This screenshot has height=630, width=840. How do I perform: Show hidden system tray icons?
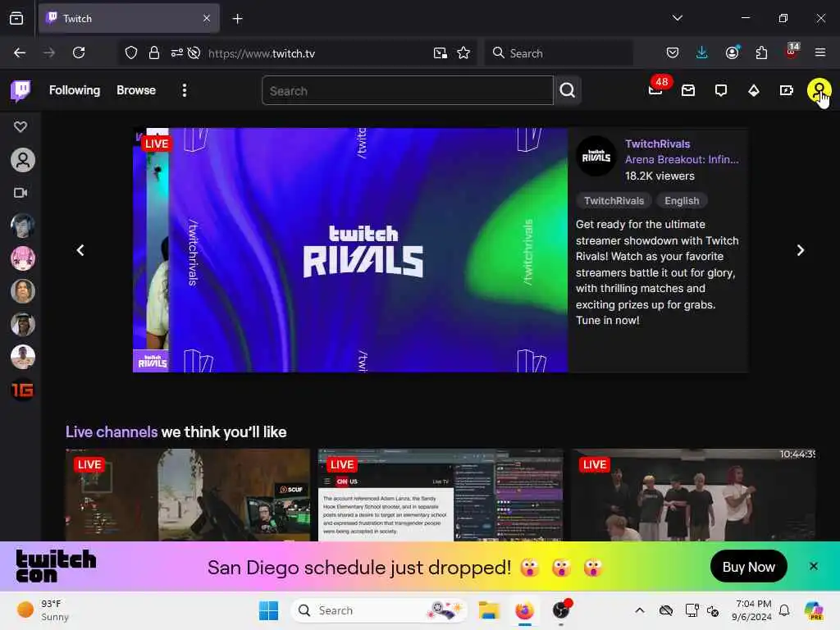(x=640, y=610)
